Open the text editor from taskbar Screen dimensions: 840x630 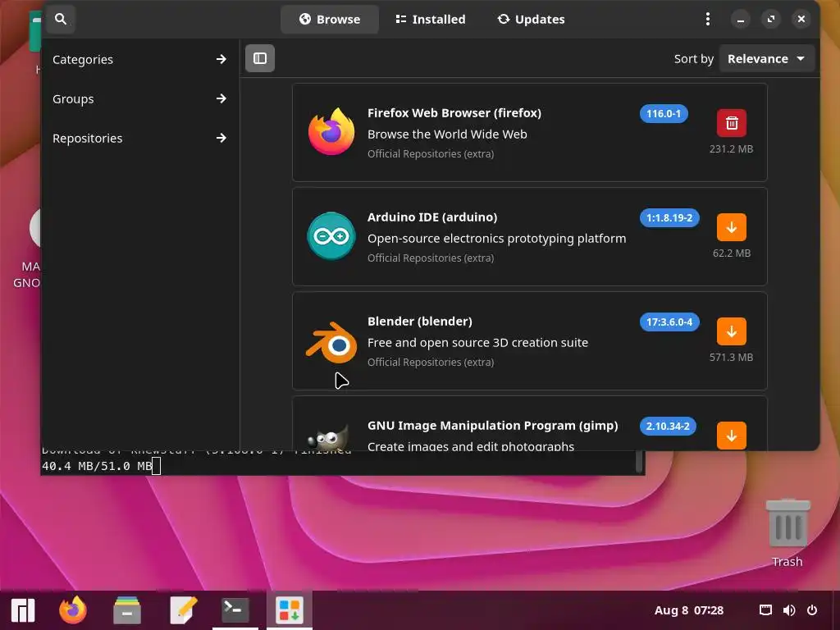tap(183, 610)
